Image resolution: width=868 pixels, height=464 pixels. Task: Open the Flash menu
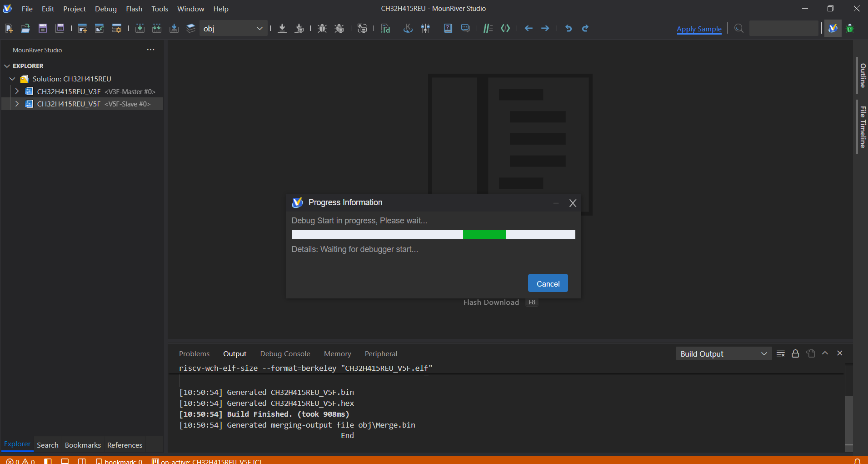click(x=134, y=9)
